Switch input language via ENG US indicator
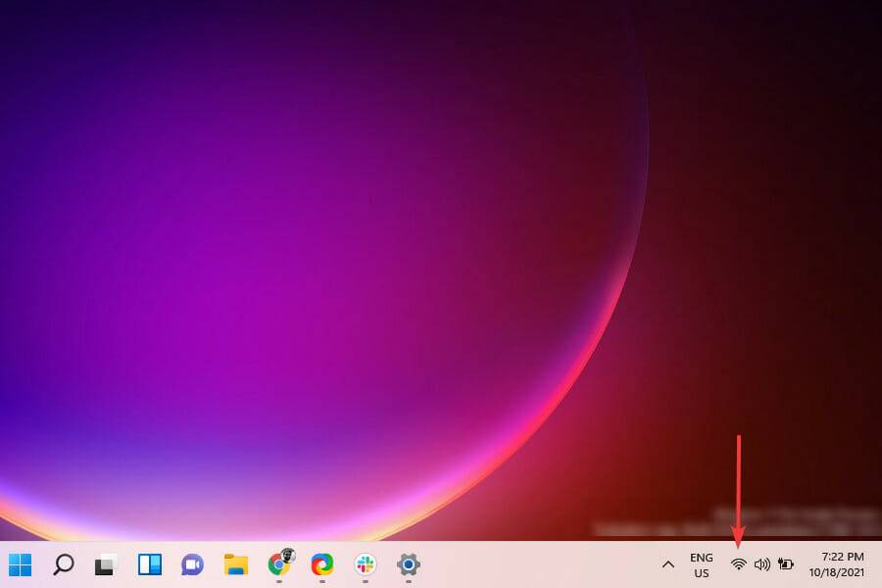The image size is (882, 588). click(x=702, y=565)
